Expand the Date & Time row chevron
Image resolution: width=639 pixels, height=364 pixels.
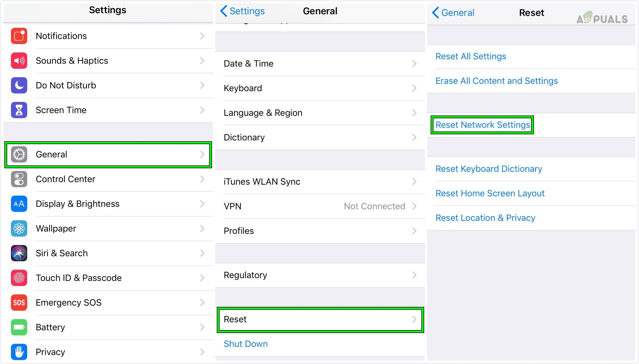tap(414, 64)
